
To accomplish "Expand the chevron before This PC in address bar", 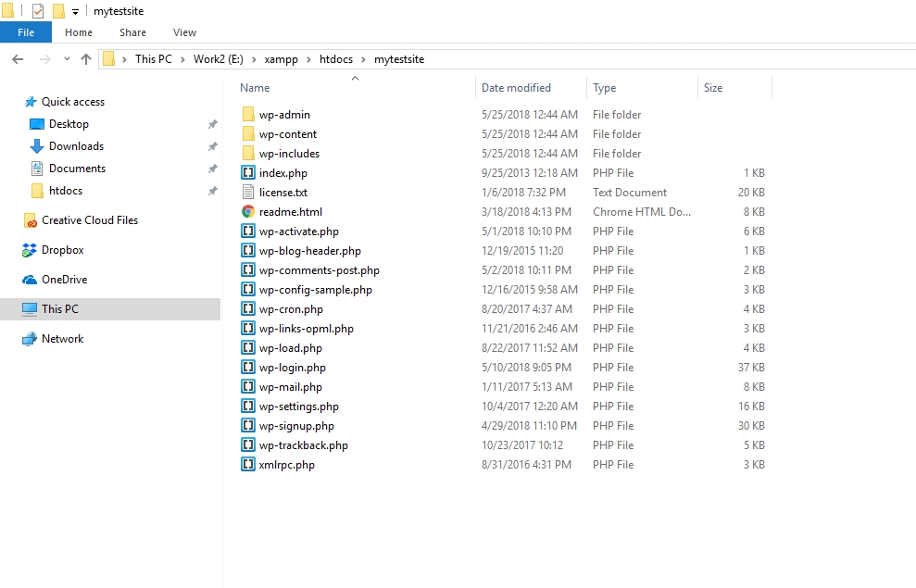I will 124,59.
